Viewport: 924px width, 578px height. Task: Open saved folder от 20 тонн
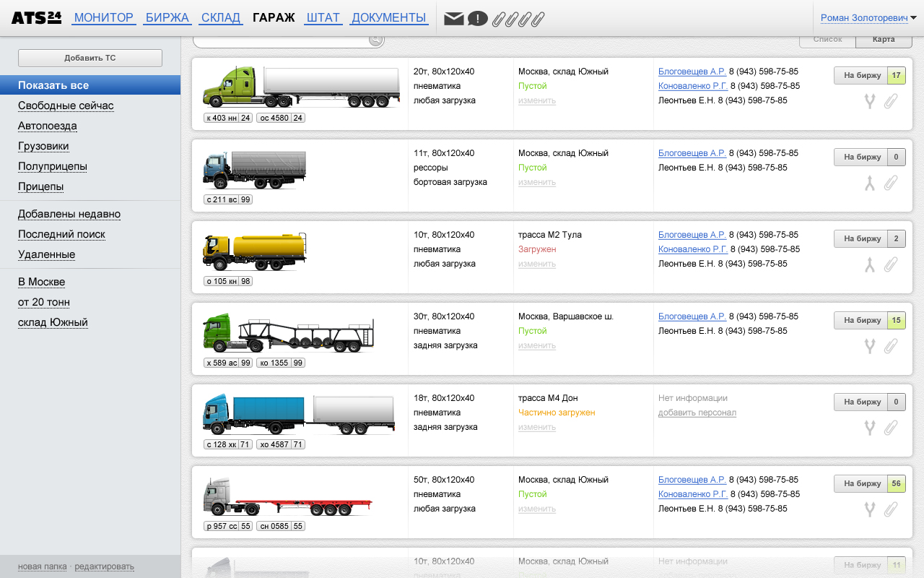(44, 302)
